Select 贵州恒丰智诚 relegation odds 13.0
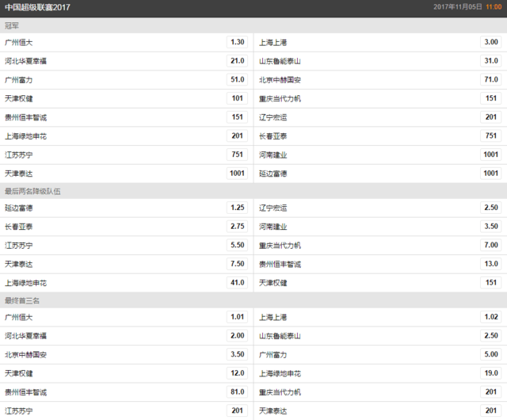This screenshot has height=420, width=507. click(x=491, y=264)
